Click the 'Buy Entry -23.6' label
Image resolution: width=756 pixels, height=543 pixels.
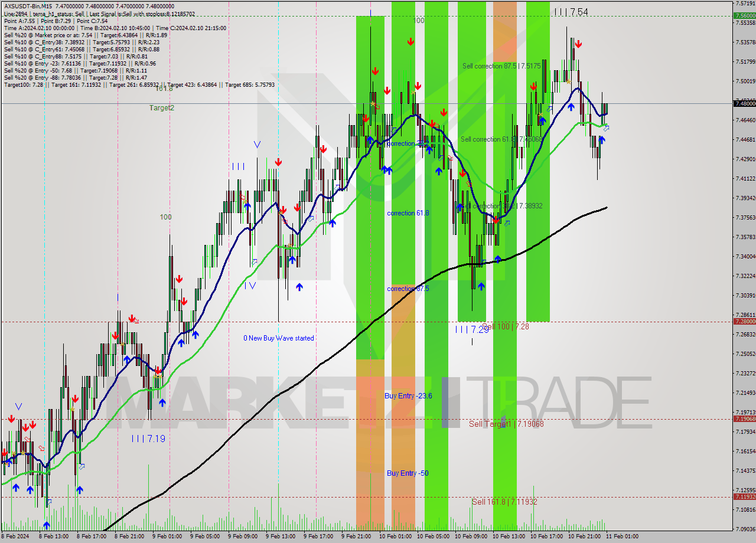(x=408, y=396)
